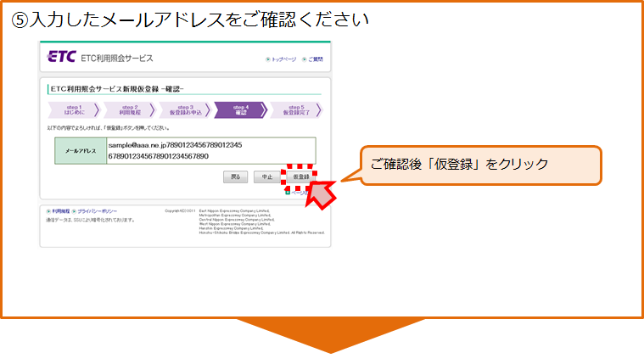Viewport: 644px width, 364px height.
Task: Open the トップページ link
Action: (284, 59)
